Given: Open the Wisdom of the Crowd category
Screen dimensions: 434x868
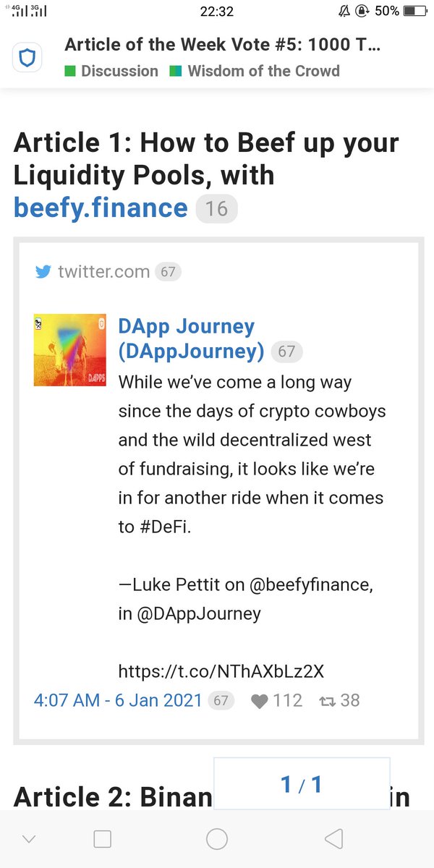Looking at the screenshot, I should [x=255, y=71].
